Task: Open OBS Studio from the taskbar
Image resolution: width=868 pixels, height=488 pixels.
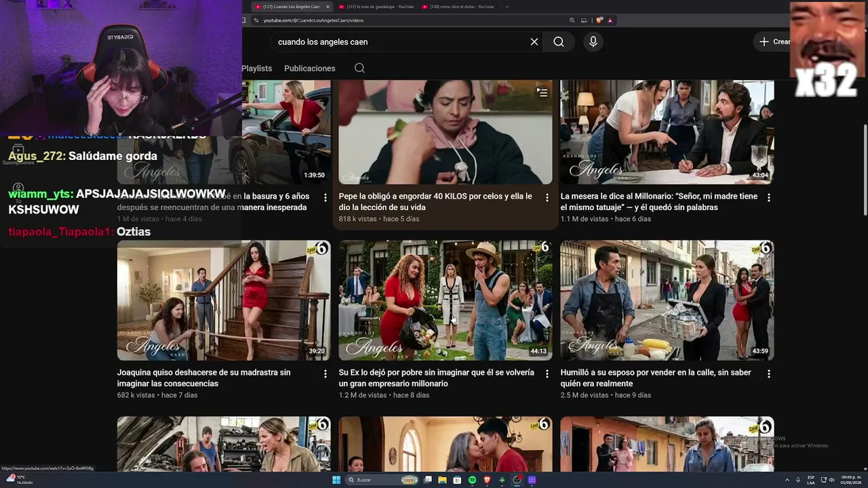Action: (517, 480)
